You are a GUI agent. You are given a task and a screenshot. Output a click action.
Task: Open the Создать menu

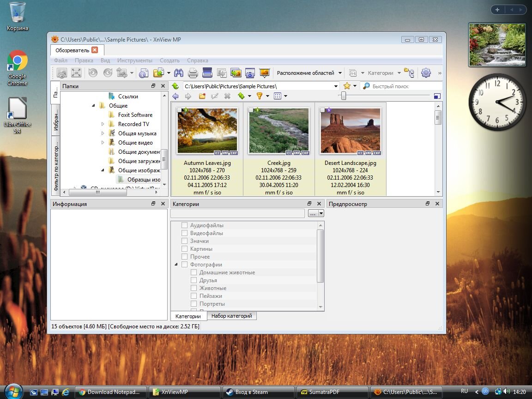tap(169, 60)
